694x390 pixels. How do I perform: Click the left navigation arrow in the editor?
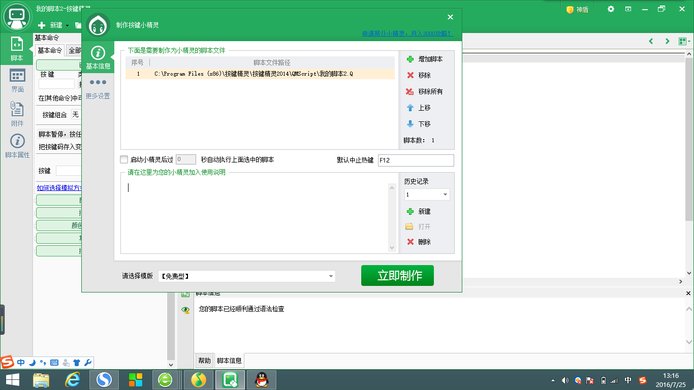[x=651, y=41]
